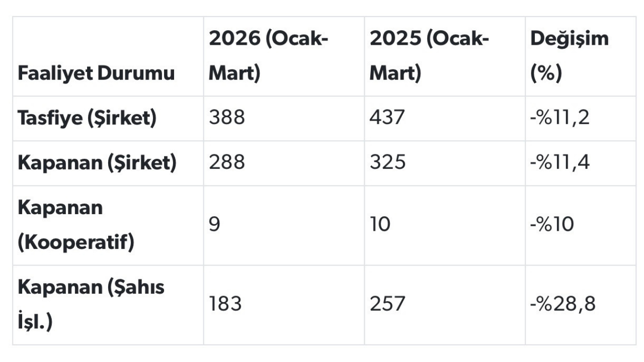Select the cell showing 9
This screenshot has width=644, height=362.
click(214, 225)
